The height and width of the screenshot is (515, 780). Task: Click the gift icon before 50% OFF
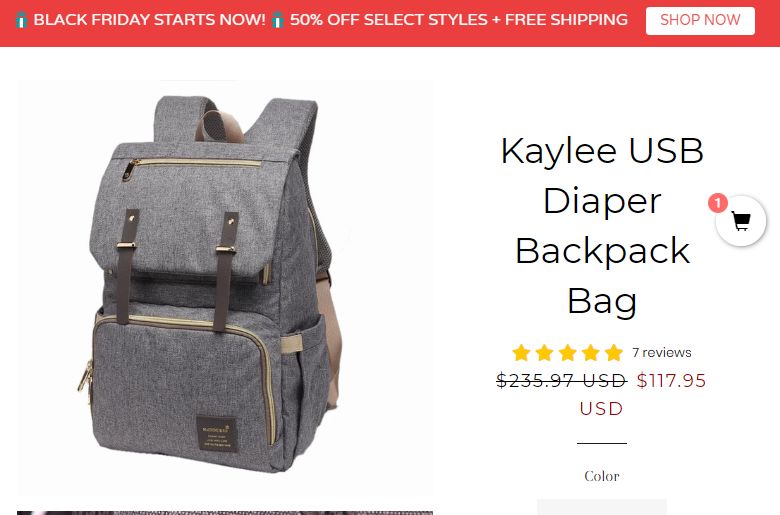278,20
